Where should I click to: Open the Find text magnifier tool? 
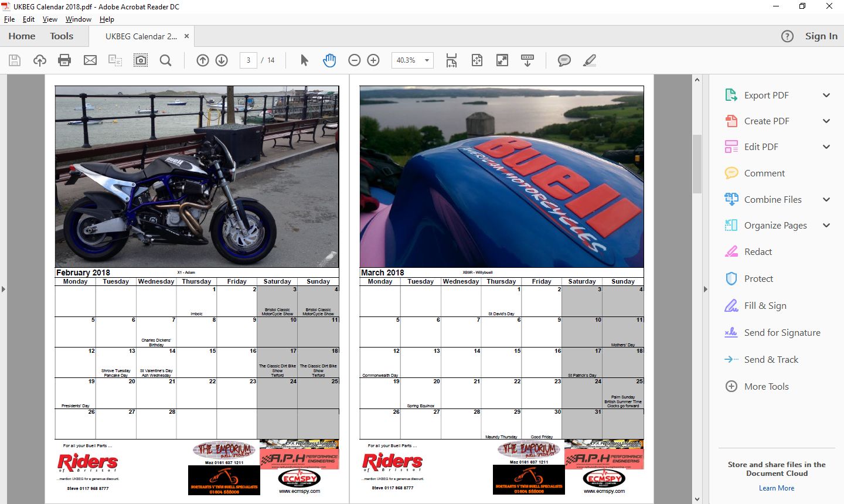(x=166, y=60)
